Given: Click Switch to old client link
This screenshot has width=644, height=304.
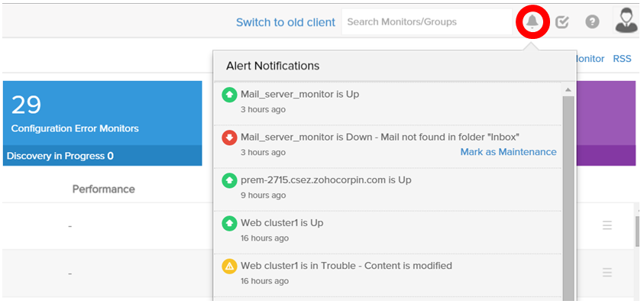Looking at the screenshot, I should pyautogui.click(x=286, y=22).
